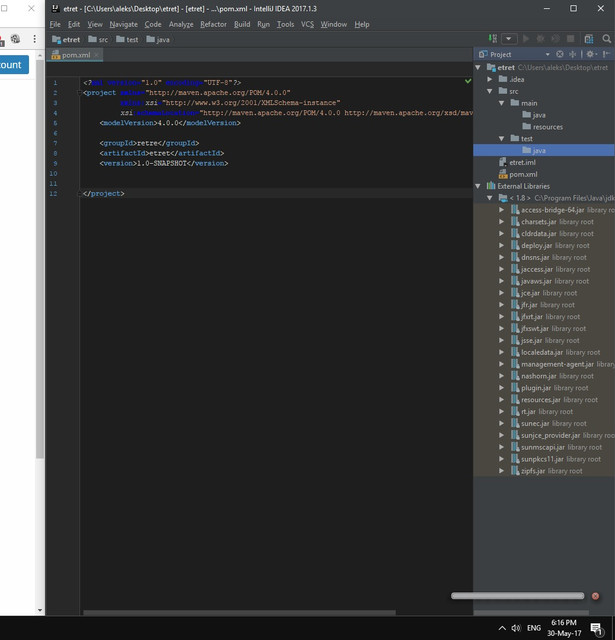Select the java folder under main

point(534,115)
